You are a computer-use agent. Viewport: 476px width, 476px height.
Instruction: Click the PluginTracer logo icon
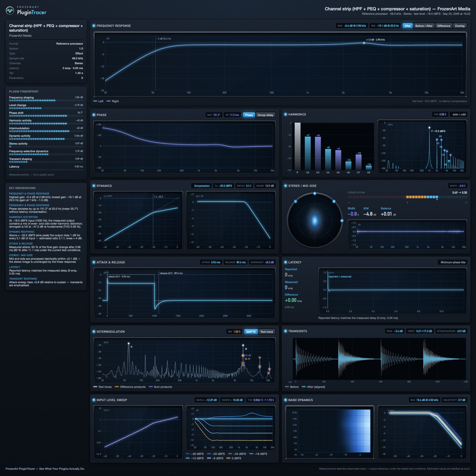click(x=10, y=11)
